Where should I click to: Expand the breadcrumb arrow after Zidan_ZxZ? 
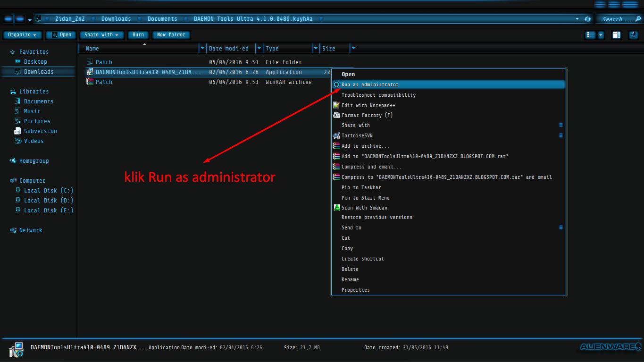coord(93,19)
